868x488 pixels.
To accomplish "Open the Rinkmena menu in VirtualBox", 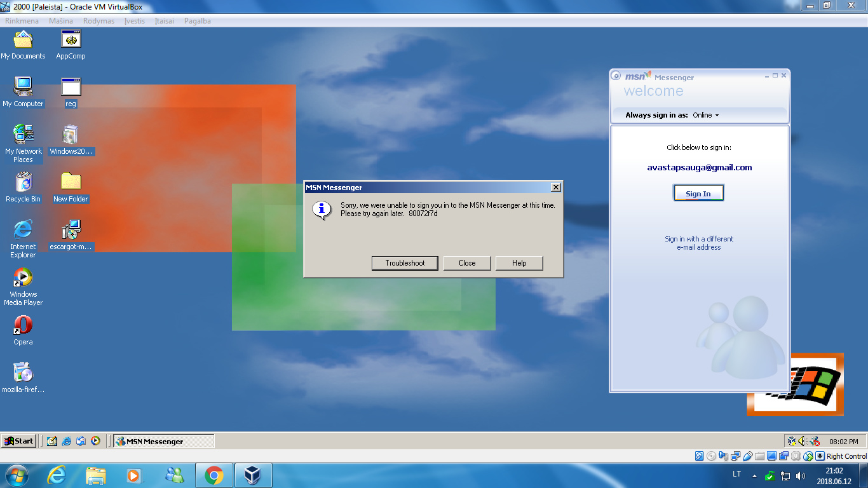I will point(22,21).
